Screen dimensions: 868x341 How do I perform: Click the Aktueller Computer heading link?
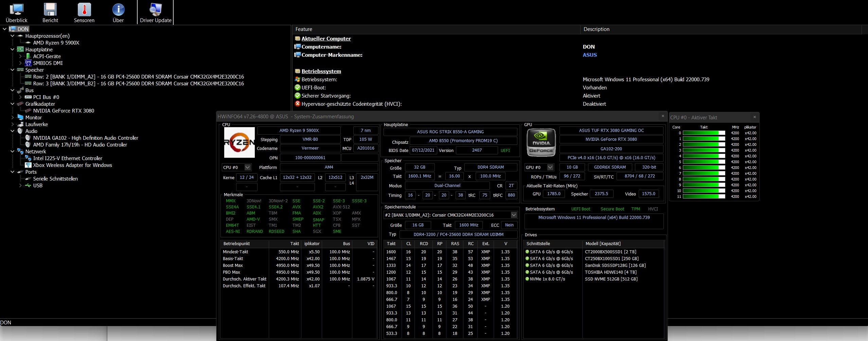(x=326, y=39)
